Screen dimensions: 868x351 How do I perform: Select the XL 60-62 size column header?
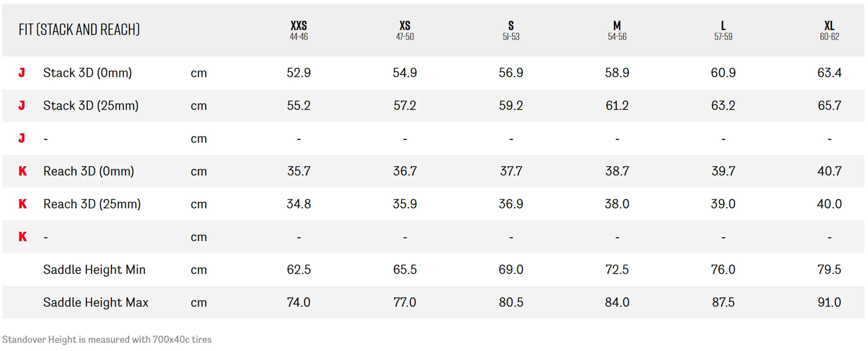[830, 30]
